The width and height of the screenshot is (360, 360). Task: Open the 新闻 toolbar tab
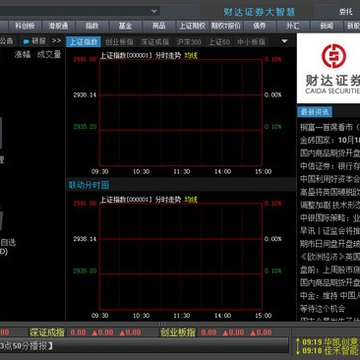[x=327, y=26]
